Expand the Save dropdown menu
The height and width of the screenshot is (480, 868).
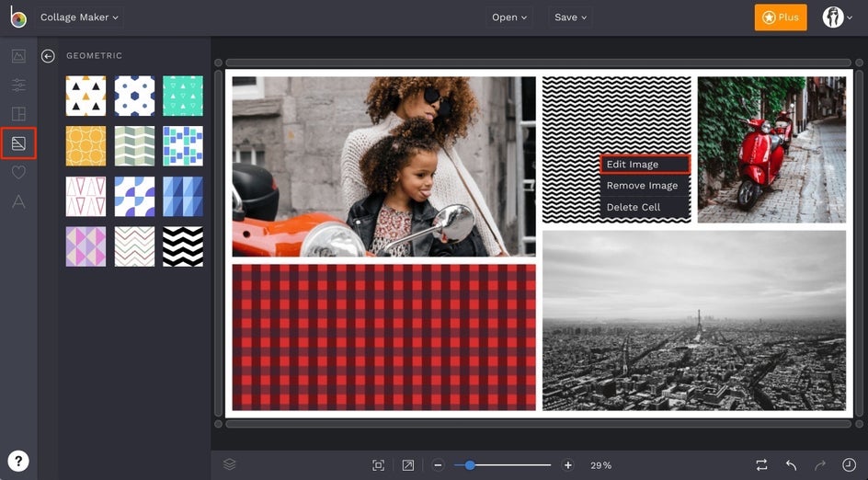(x=570, y=17)
